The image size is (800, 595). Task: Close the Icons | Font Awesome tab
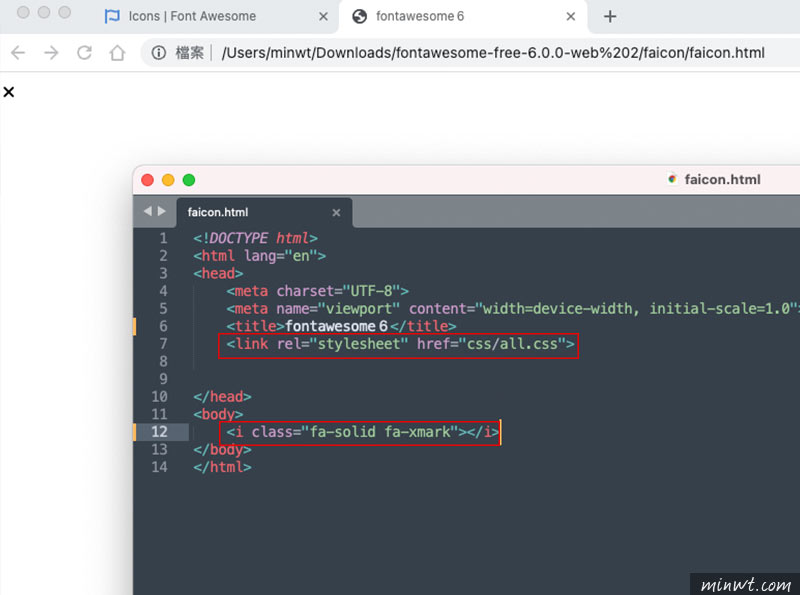point(323,16)
